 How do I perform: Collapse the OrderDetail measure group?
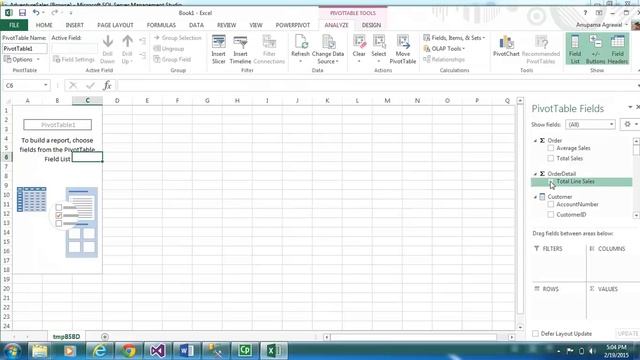536,174
